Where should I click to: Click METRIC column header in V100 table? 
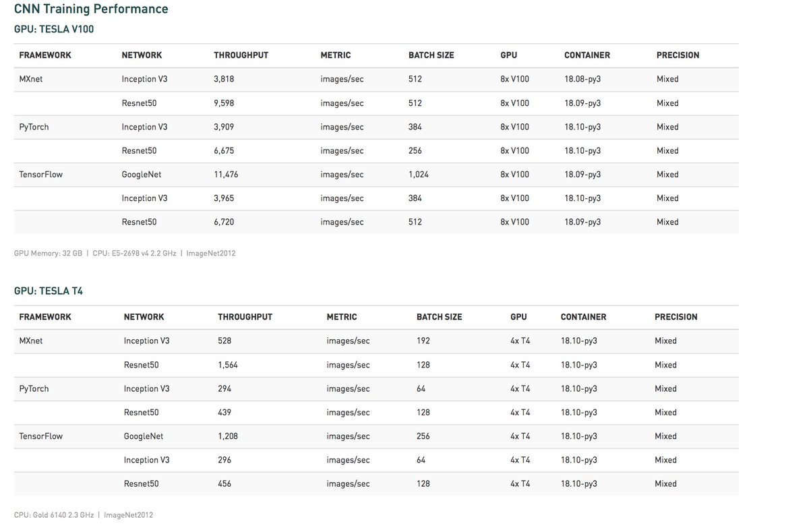point(335,55)
